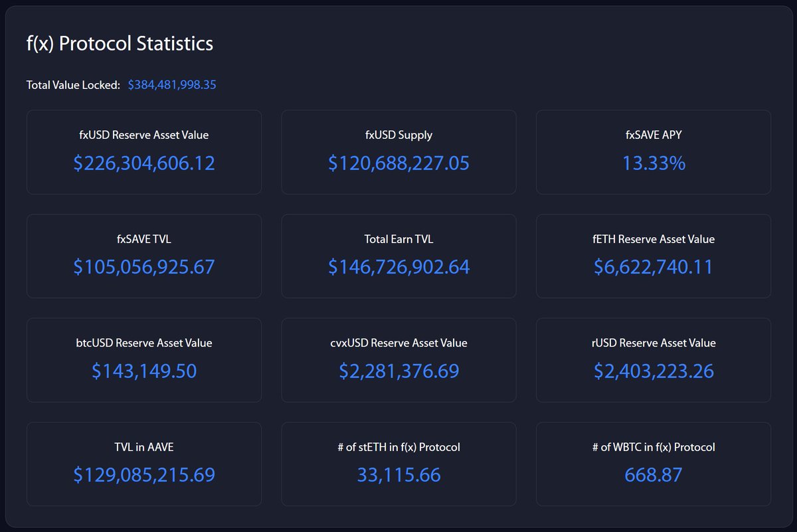The height and width of the screenshot is (532, 797).
Task: Open the fxSAVE TVL card
Action: point(144,256)
